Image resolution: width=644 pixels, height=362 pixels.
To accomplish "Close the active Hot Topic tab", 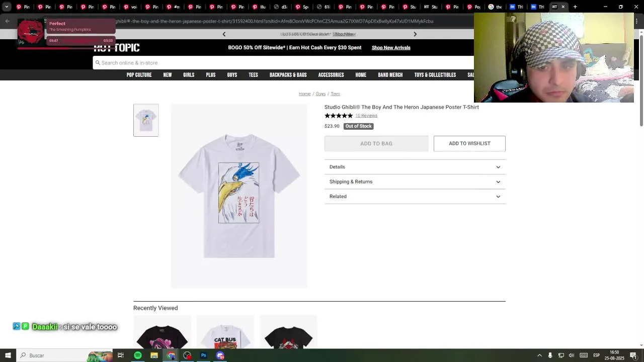I will pos(563,7).
